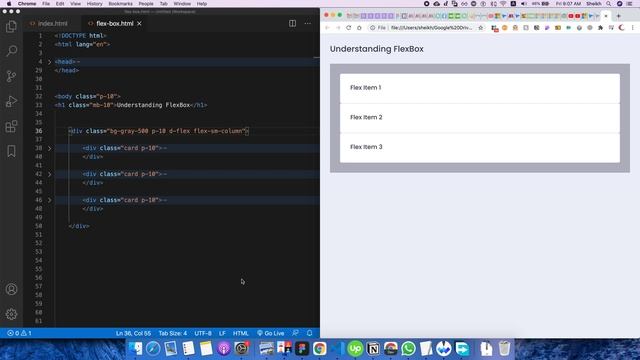Open the Manage gear in activity bar
Viewport: 640px width, 360px height.
(11, 314)
